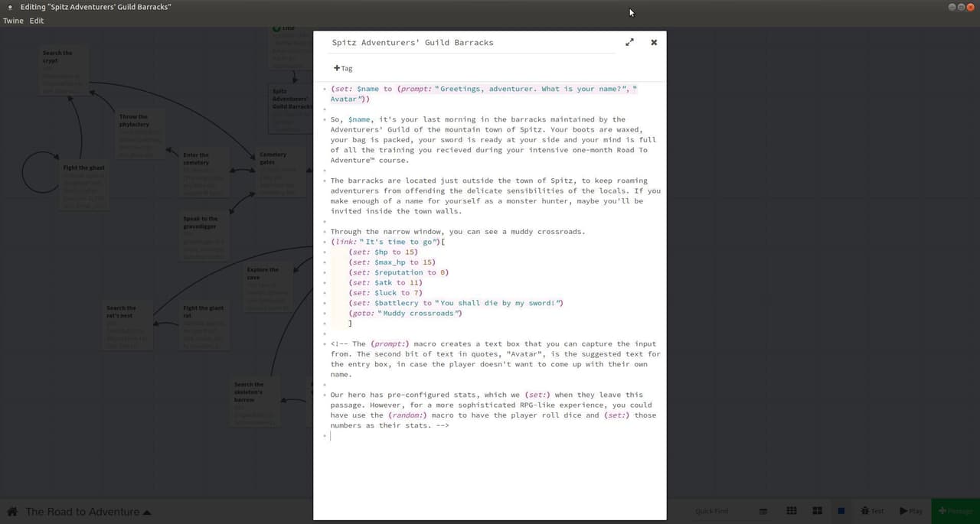Show only story structure view icon
Viewport: 980px width, 524px height.
[763, 511]
